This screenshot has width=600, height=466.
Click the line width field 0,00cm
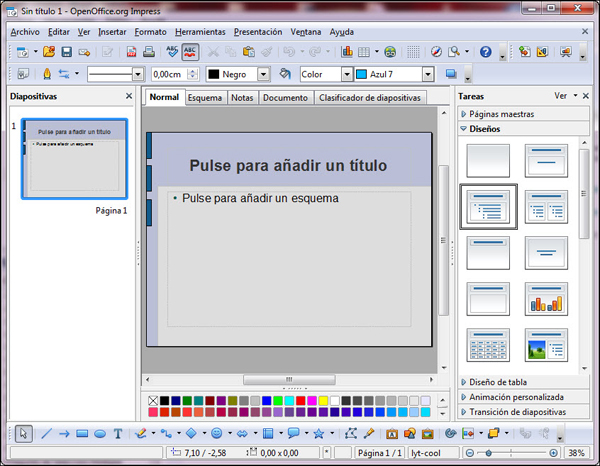[169, 74]
